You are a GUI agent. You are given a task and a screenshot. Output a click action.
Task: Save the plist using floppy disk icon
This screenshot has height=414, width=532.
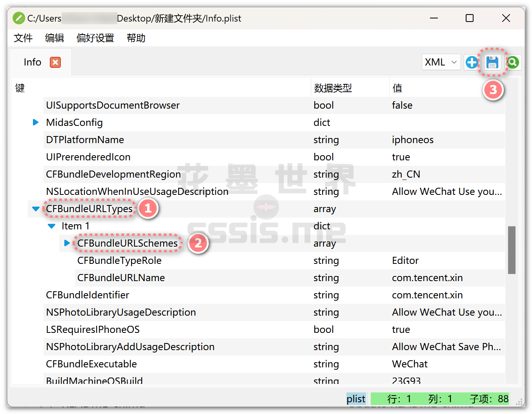click(492, 62)
